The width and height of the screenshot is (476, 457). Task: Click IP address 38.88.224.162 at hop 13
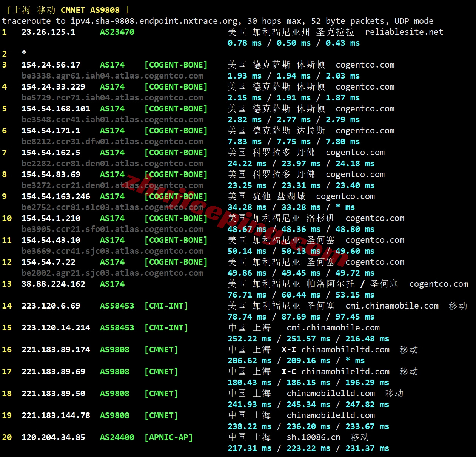coord(53,284)
